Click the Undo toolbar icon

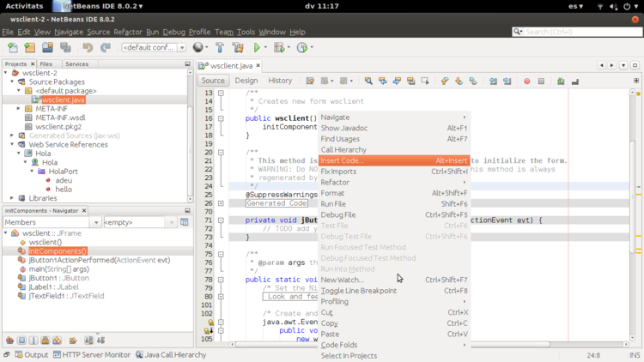point(88,48)
